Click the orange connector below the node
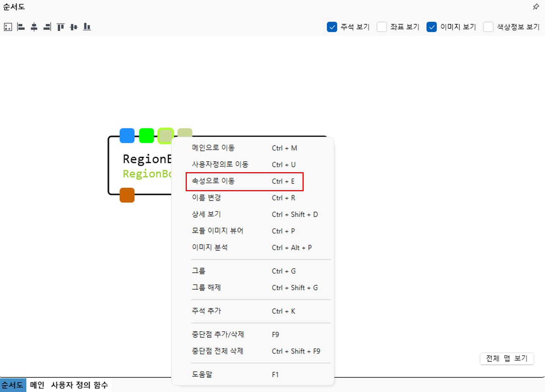 tap(127, 195)
